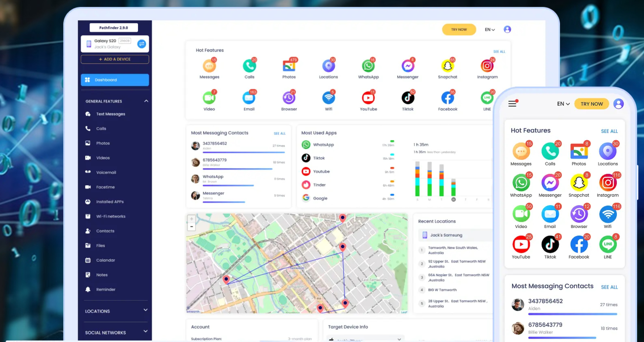
Task: Open Tiktok icon in dashboard Hot Features
Action: (x=408, y=98)
